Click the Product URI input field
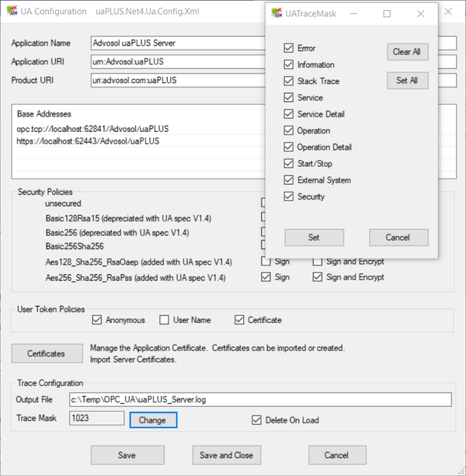The image size is (466, 476). (x=178, y=80)
